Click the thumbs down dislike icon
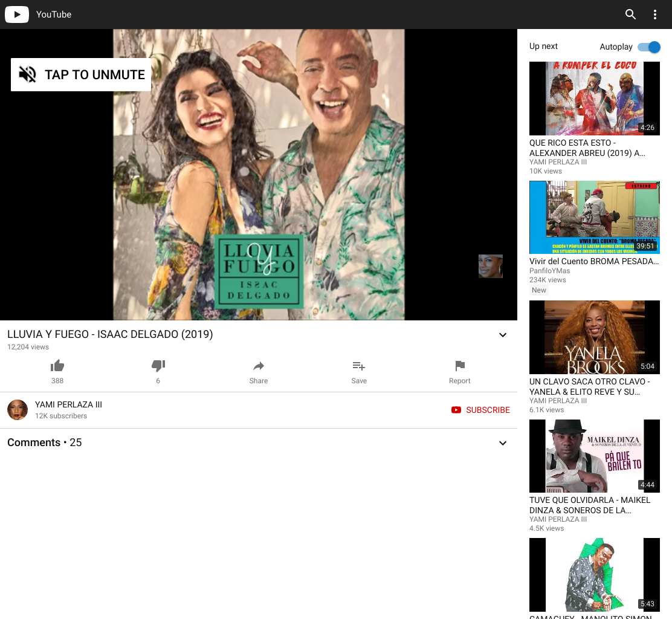Screen dimensions: 672x619 click(x=158, y=366)
